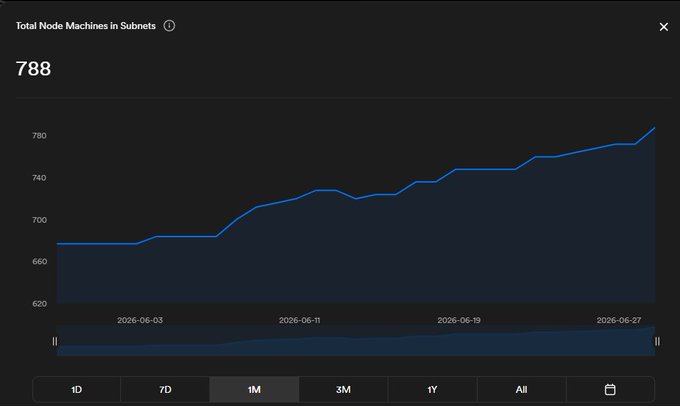
Task: Click the 740 y-axis label
Action: [x=39, y=178]
